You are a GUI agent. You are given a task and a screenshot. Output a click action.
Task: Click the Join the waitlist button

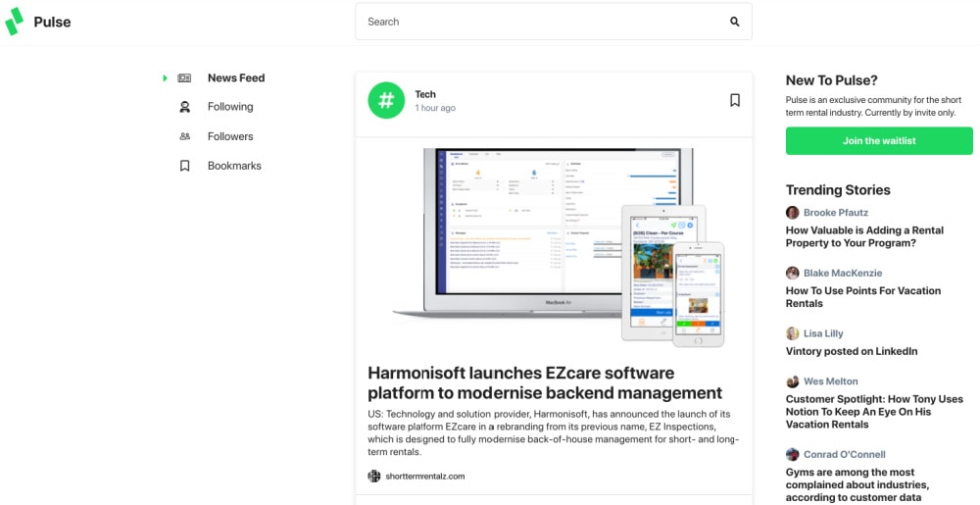(879, 140)
